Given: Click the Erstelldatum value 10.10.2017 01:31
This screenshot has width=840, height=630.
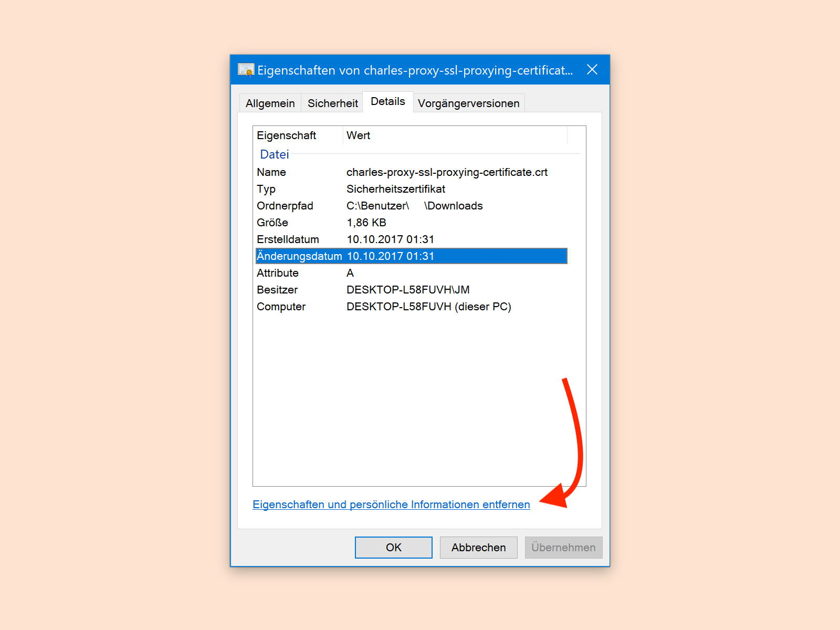Looking at the screenshot, I should pyautogui.click(x=391, y=239).
